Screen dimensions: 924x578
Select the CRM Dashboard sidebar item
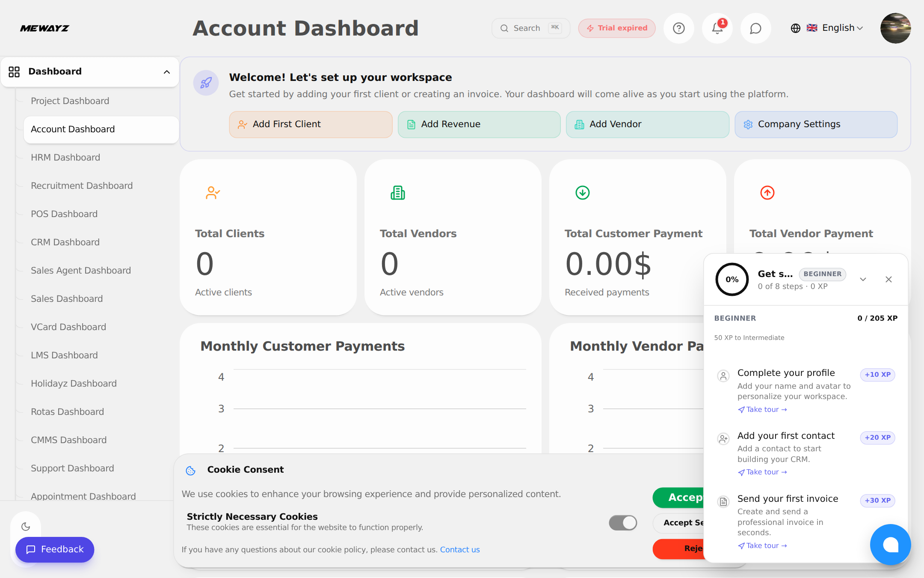coord(65,242)
